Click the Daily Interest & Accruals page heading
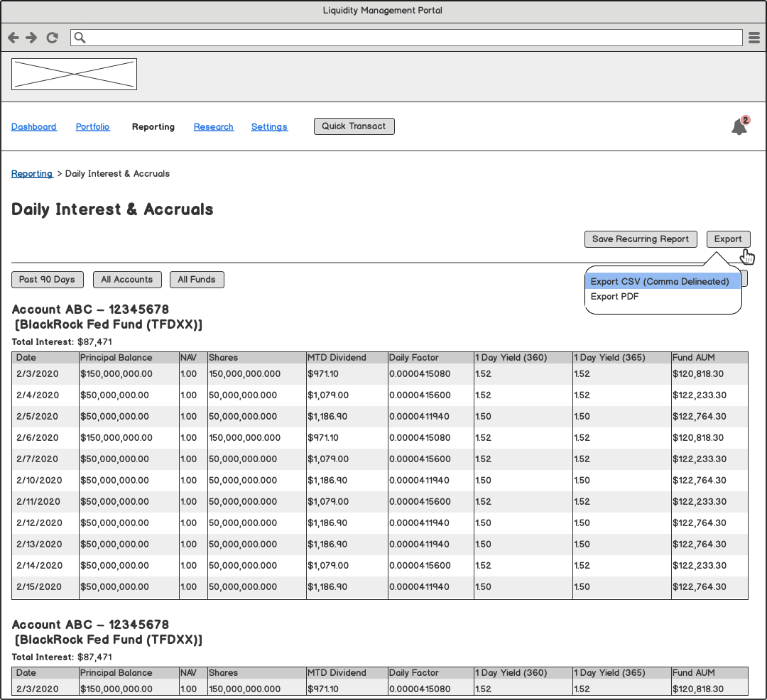This screenshot has height=700, width=767. click(x=112, y=209)
